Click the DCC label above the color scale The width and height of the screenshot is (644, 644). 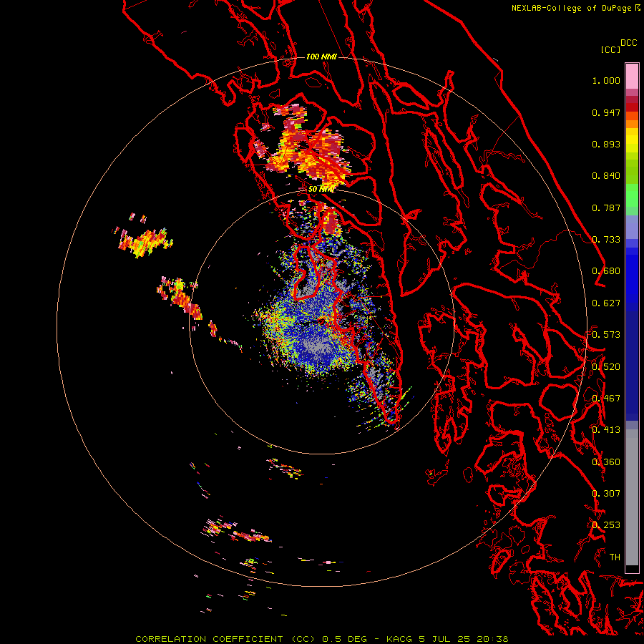[x=629, y=43]
